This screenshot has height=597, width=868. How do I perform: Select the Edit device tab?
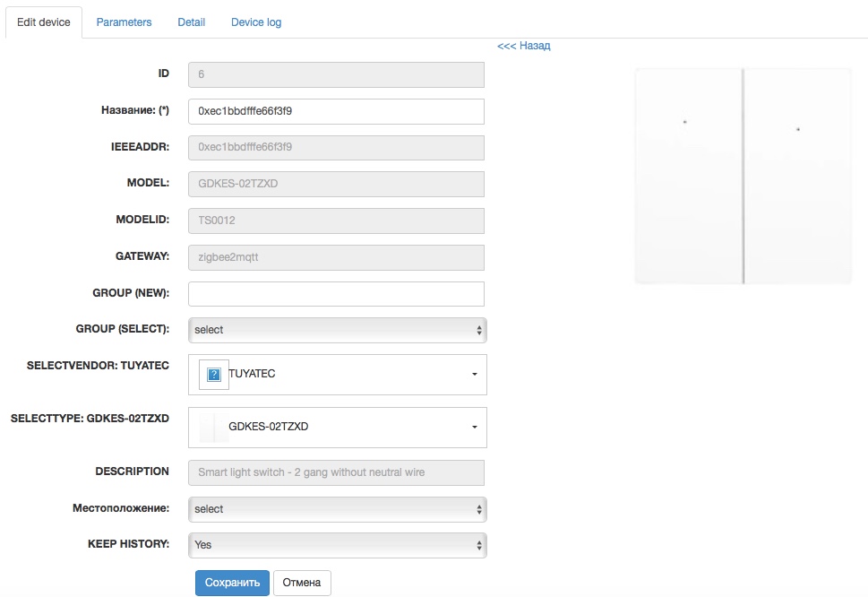coord(44,22)
